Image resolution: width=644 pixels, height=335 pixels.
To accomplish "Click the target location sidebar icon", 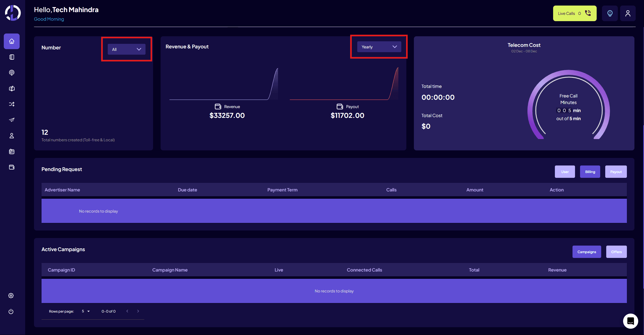I will pyautogui.click(x=12, y=73).
